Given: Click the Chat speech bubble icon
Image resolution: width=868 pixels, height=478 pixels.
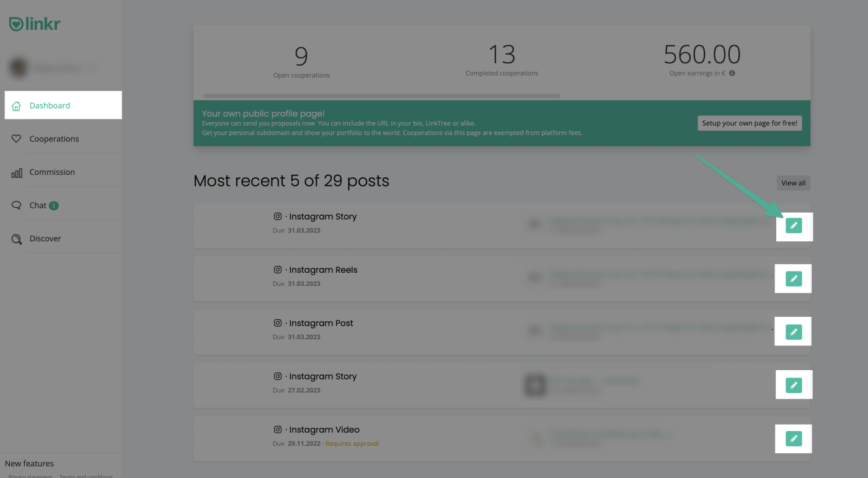Looking at the screenshot, I should [x=17, y=205].
